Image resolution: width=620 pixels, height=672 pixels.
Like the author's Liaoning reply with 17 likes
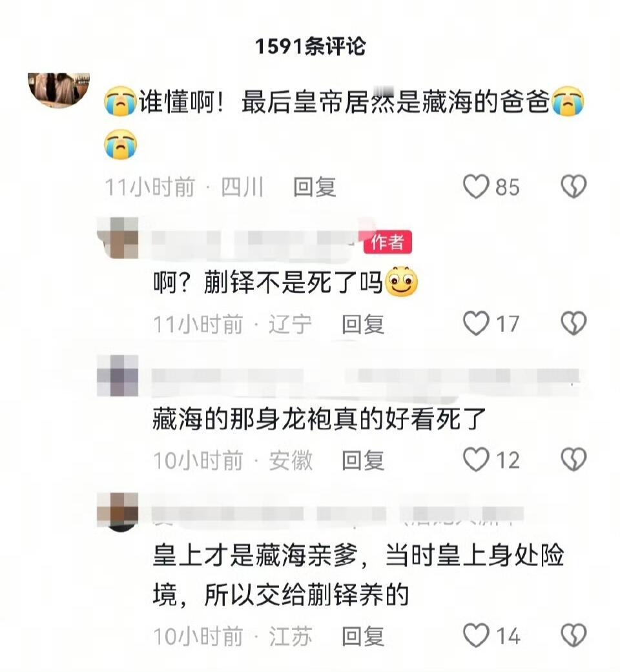tap(476, 323)
